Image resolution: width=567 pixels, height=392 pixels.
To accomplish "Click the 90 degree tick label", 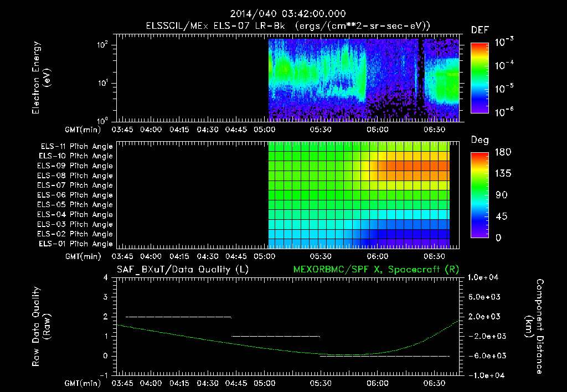I will tap(502, 195).
